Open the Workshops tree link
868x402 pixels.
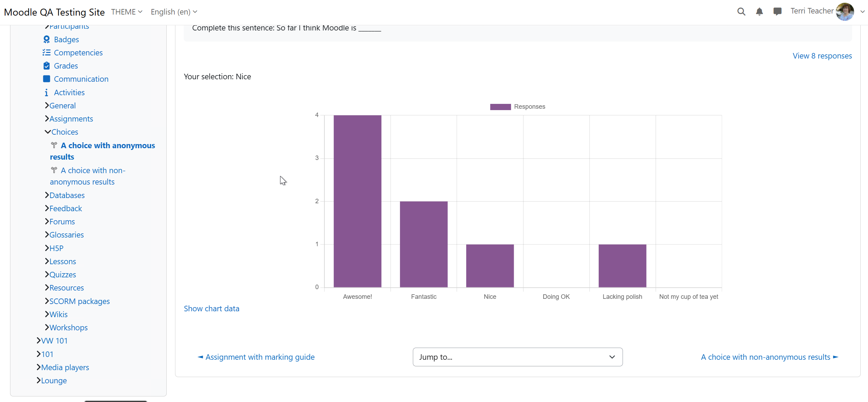click(68, 328)
